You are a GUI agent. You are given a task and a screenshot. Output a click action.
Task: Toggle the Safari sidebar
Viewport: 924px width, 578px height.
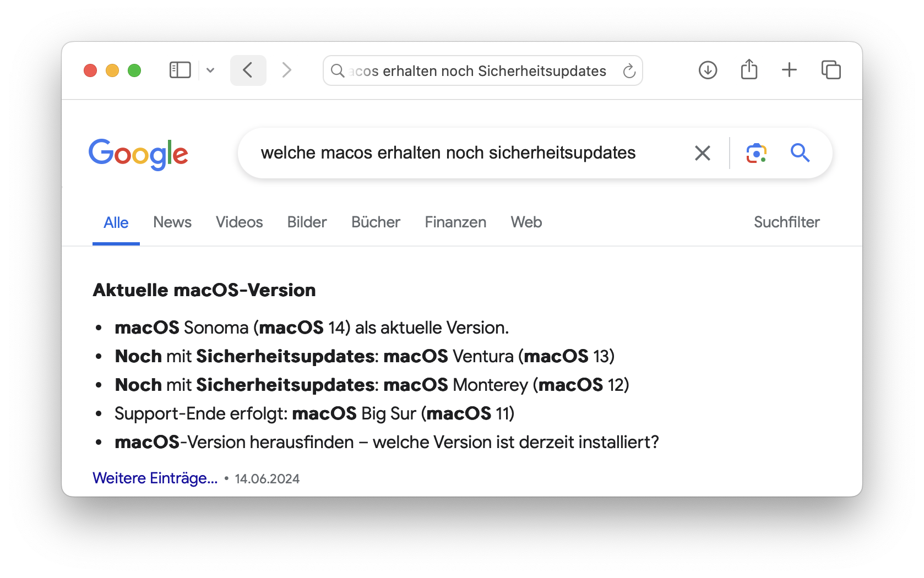pos(180,70)
